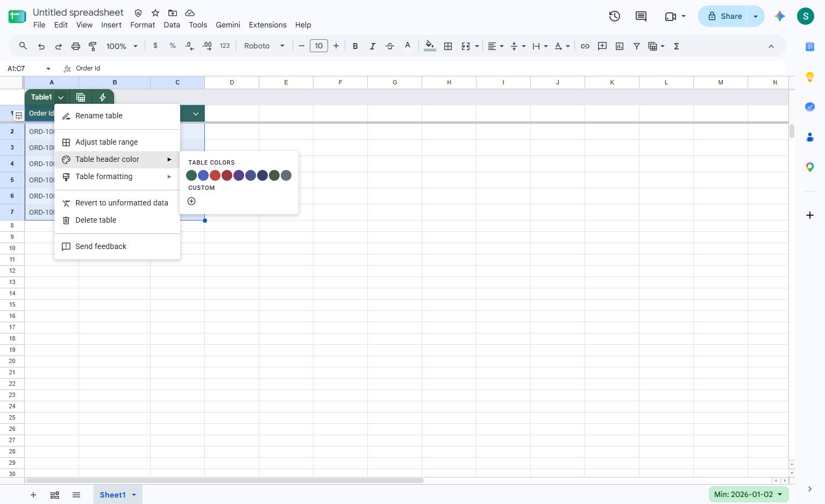The image size is (825, 504).
Task: Increase font size with plus button
Action: 336,46
